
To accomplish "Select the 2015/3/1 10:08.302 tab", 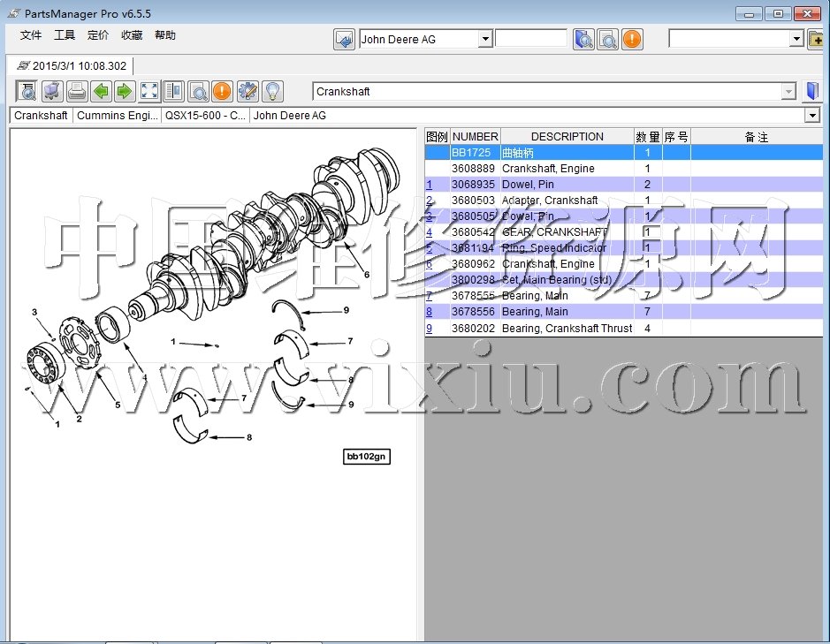I will pos(72,65).
